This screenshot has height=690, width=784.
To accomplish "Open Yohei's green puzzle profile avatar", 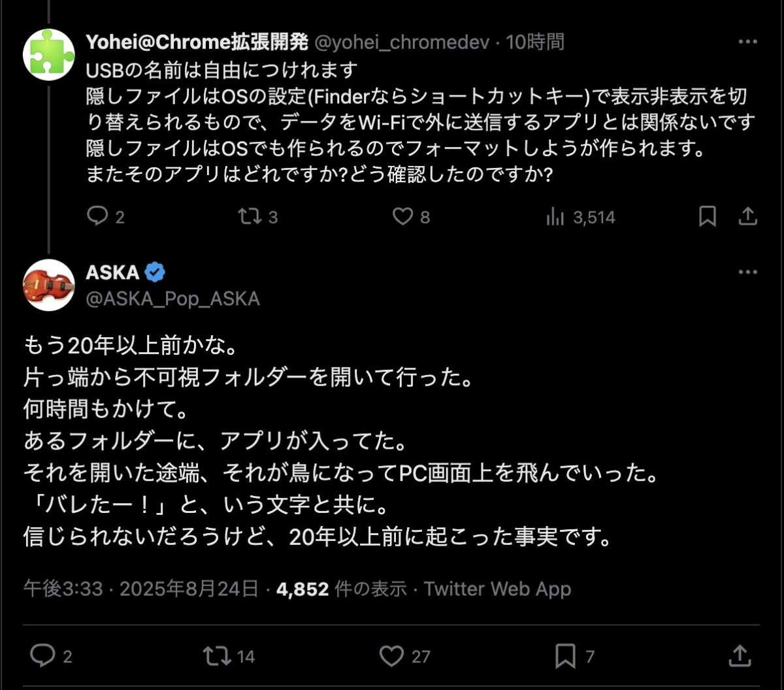I will [x=48, y=54].
